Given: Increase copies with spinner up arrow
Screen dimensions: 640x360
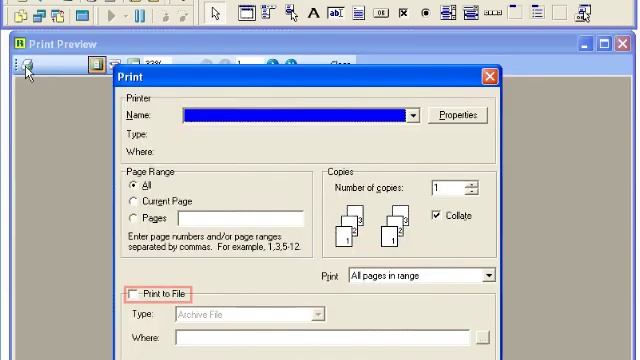Looking at the screenshot, I should pos(471,184).
